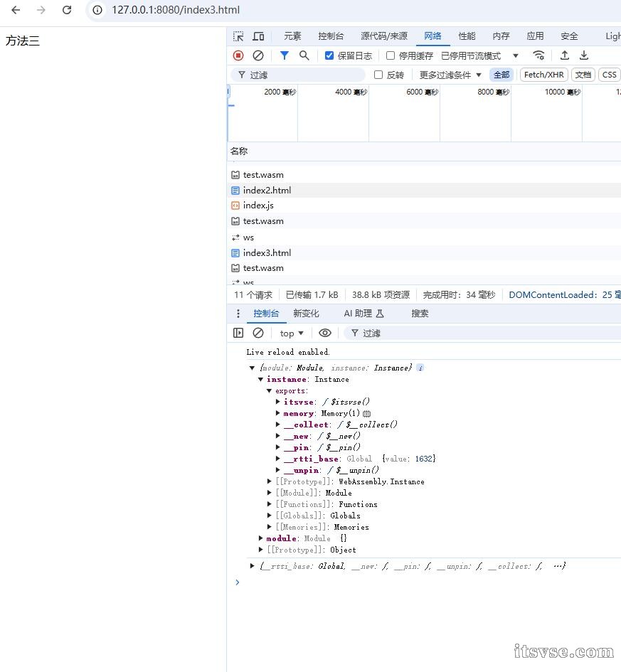Click the object info badge icon

(x=420, y=368)
